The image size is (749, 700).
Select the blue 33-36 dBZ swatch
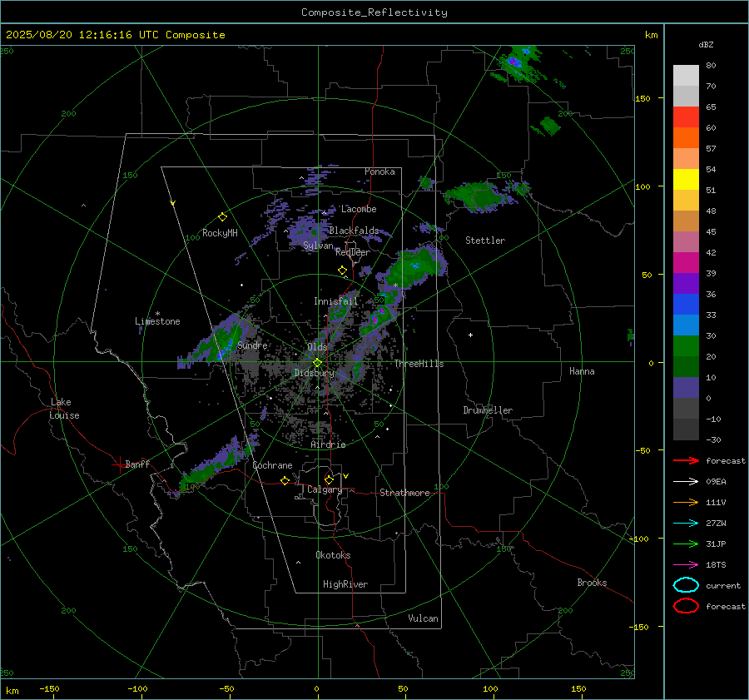click(686, 305)
